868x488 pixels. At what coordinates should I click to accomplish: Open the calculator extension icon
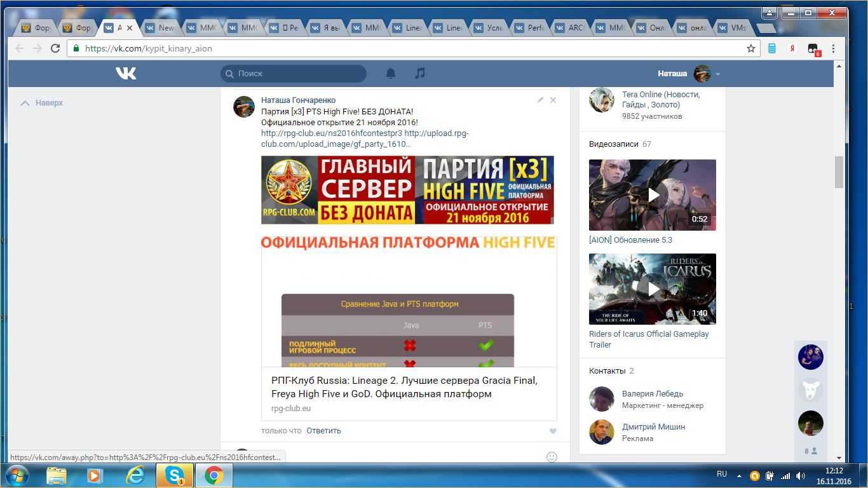(772, 48)
